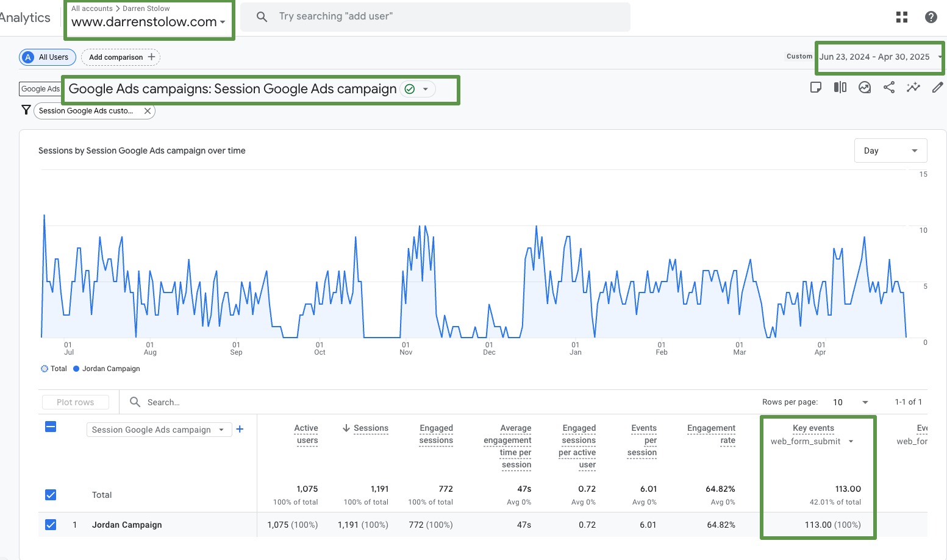Image resolution: width=947 pixels, height=560 pixels.
Task: Click the plus icon to add dimension
Action: click(240, 429)
